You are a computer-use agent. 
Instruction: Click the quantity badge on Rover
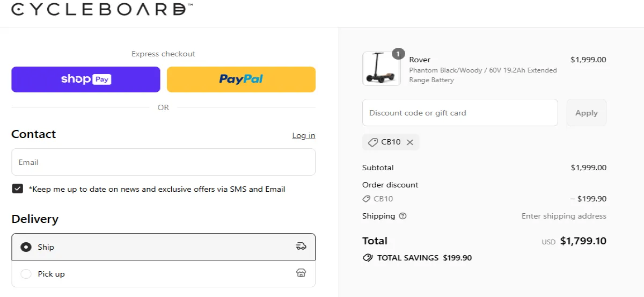pyautogui.click(x=398, y=54)
